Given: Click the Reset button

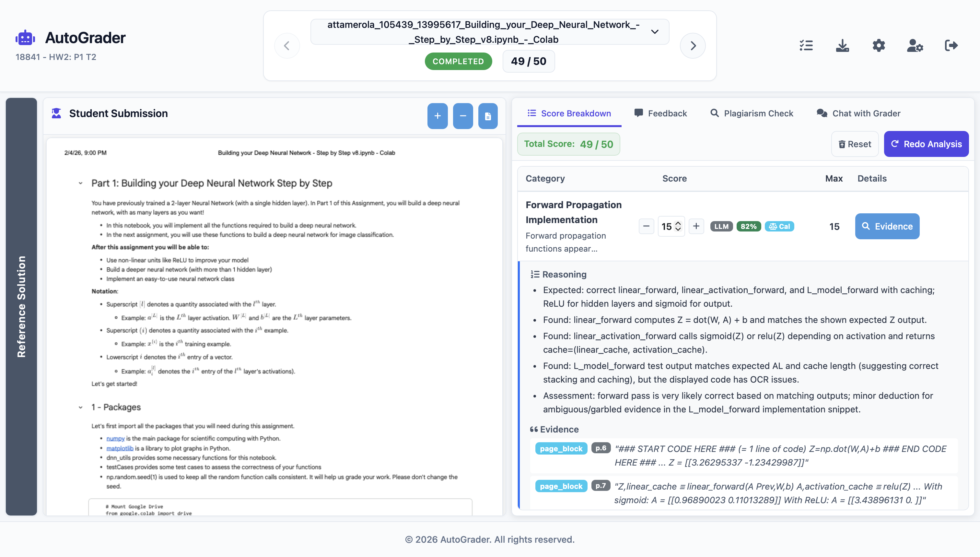Looking at the screenshot, I should [x=855, y=144].
